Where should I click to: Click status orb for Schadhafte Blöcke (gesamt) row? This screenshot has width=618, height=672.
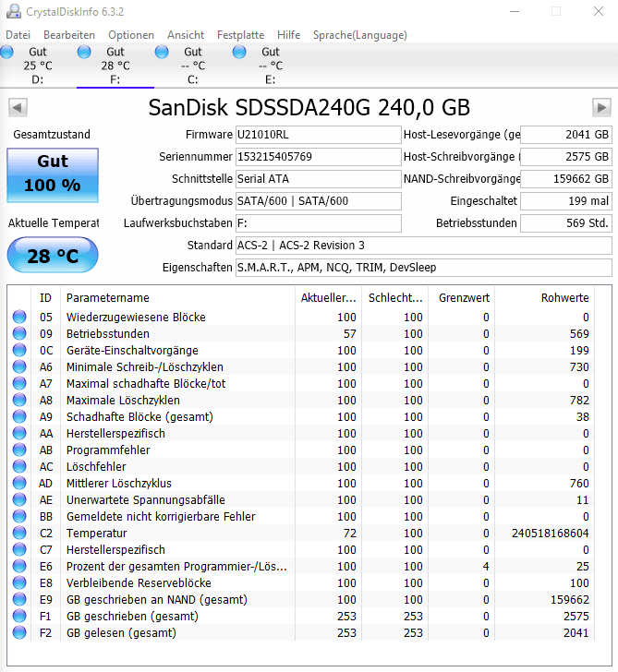(19, 416)
